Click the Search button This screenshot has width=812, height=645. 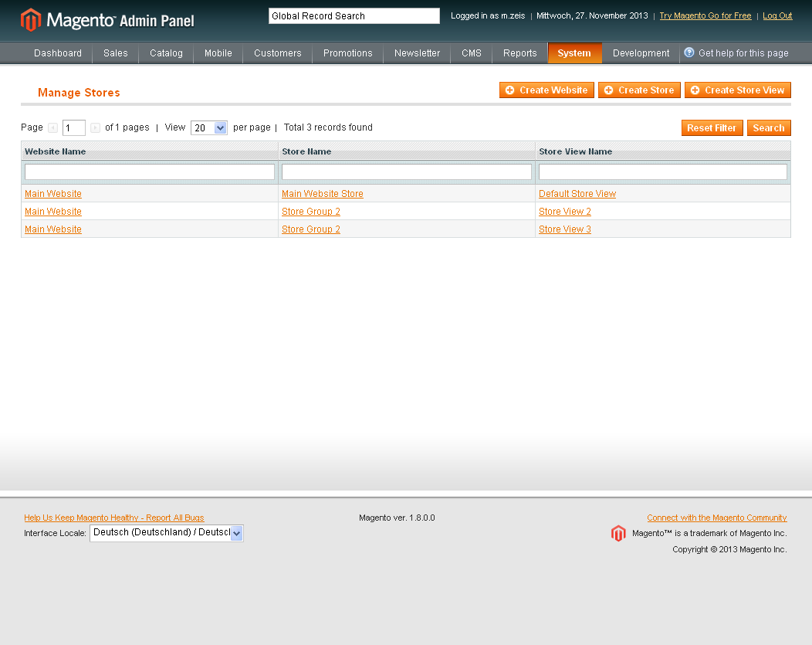[769, 128]
